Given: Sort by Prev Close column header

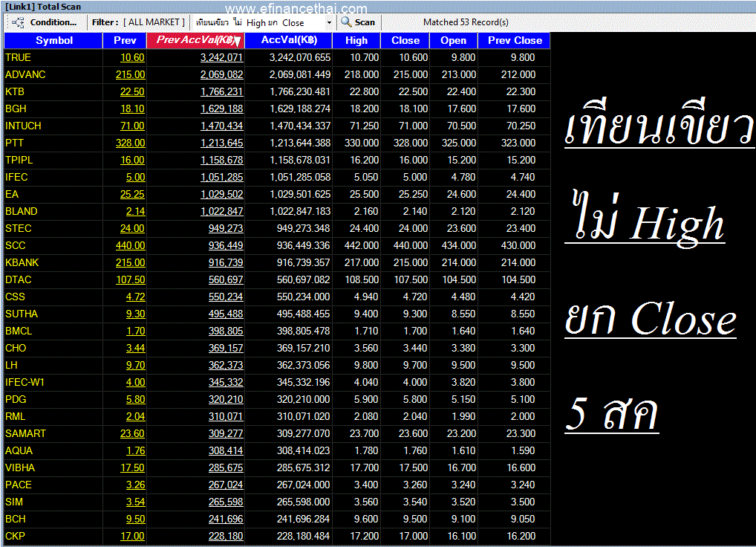Looking at the screenshot, I should 515,41.
